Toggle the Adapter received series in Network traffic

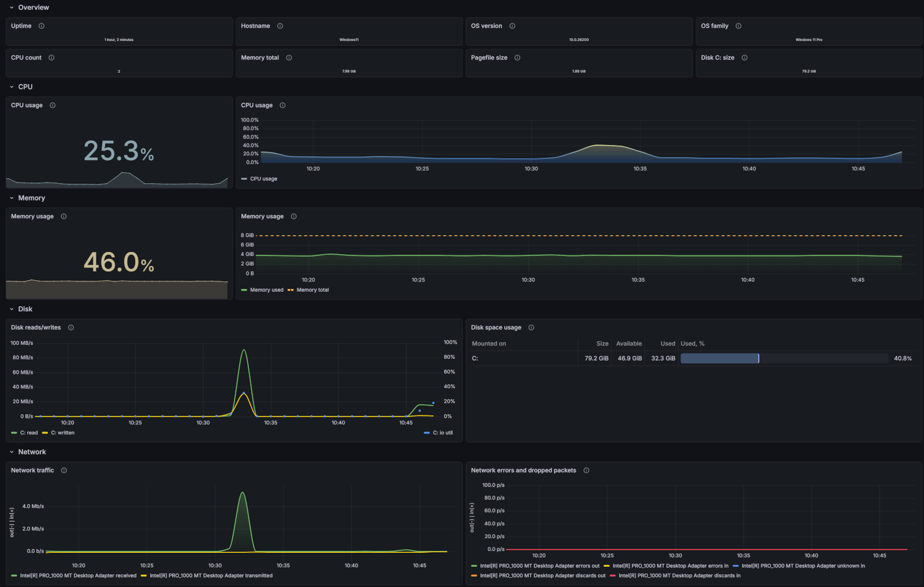click(78, 575)
